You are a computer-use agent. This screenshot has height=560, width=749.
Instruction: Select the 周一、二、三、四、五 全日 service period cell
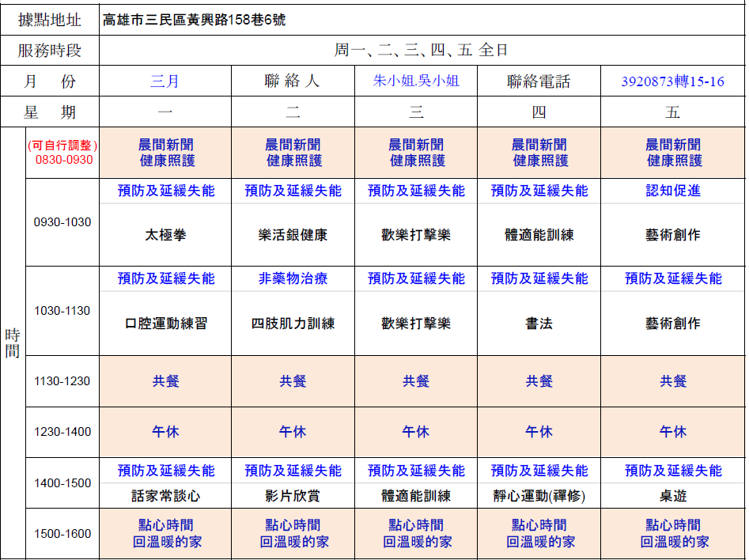pyautogui.click(x=421, y=51)
